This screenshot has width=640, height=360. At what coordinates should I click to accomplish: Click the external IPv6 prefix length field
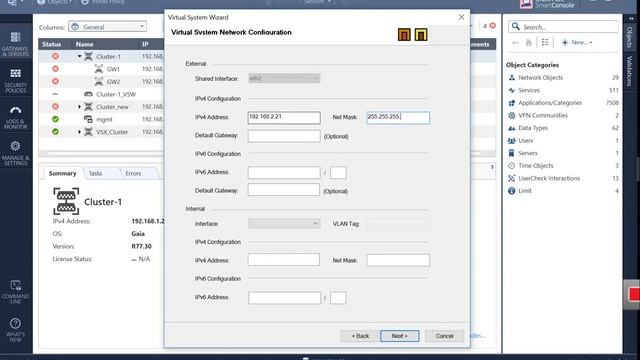pyautogui.click(x=338, y=172)
